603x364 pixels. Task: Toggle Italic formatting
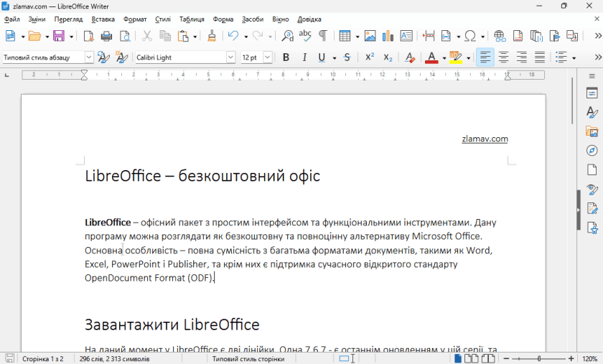click(x=304, y=57)
